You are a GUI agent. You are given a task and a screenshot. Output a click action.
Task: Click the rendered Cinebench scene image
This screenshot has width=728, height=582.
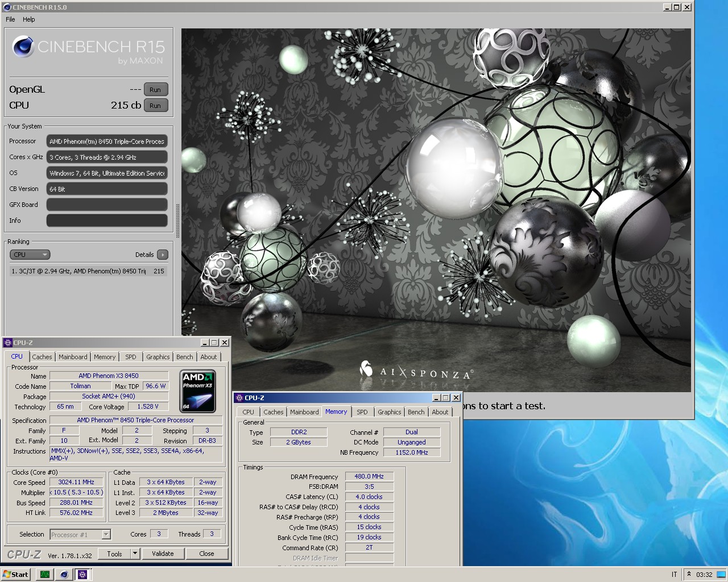click(x=436, y=210)
